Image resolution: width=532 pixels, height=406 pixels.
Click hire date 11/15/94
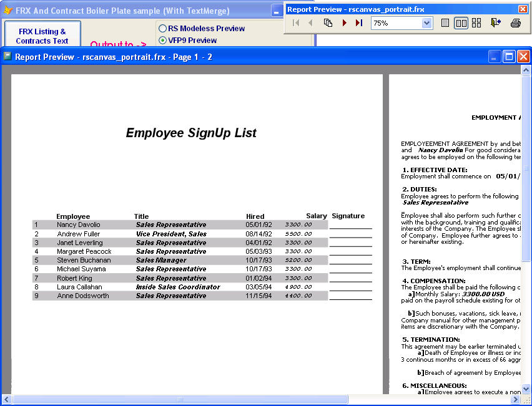[259, 296]
